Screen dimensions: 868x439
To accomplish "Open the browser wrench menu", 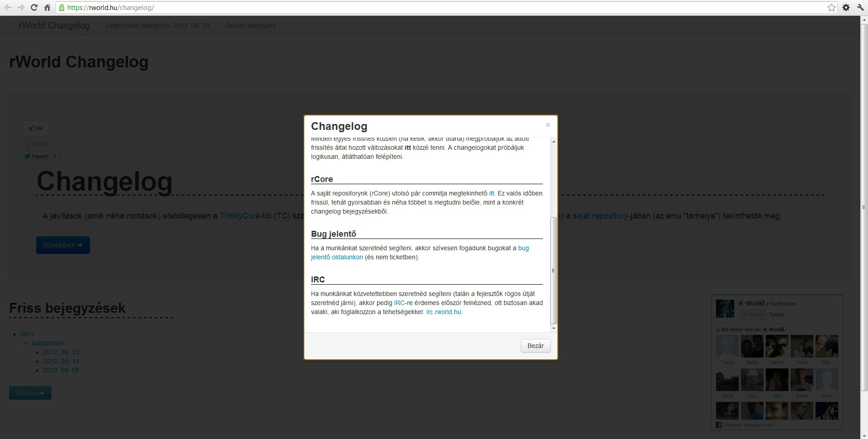I will (860, 8).
